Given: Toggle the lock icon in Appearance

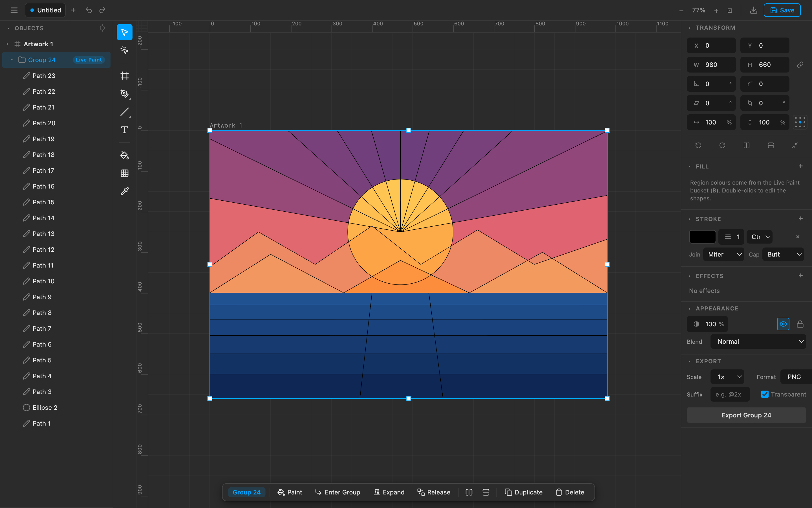Looking at the screenshot, I should tap(800, 324).
